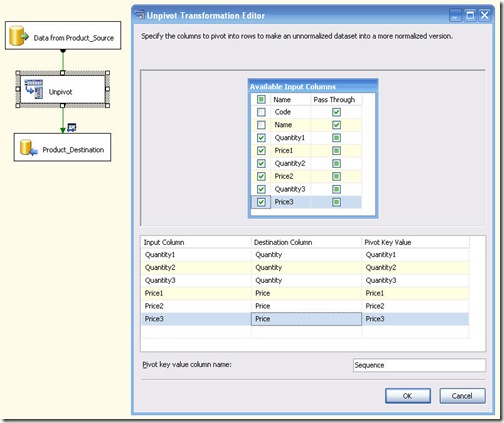Select the Data from Product_Source database icon

point(19,35)
